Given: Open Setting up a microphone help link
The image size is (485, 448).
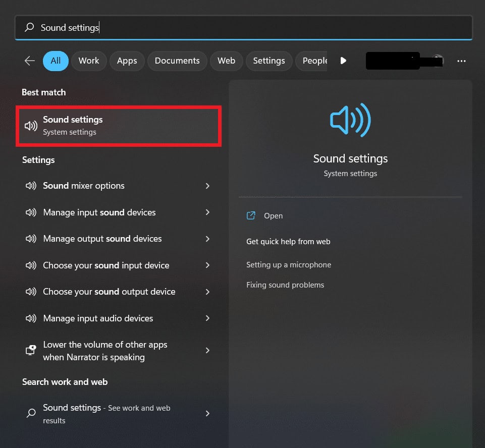Looking at the screenshot, I should [x=289, y=264].
